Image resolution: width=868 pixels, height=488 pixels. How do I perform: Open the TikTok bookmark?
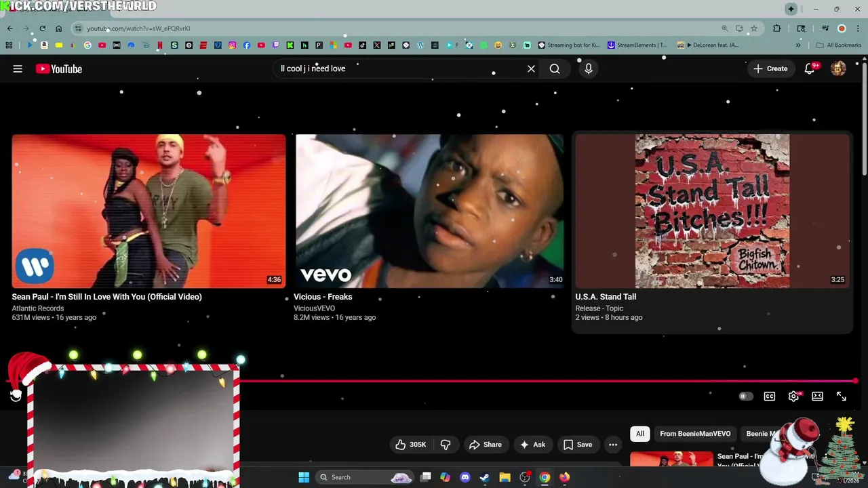pyautogui.click(x=362, y=45)
